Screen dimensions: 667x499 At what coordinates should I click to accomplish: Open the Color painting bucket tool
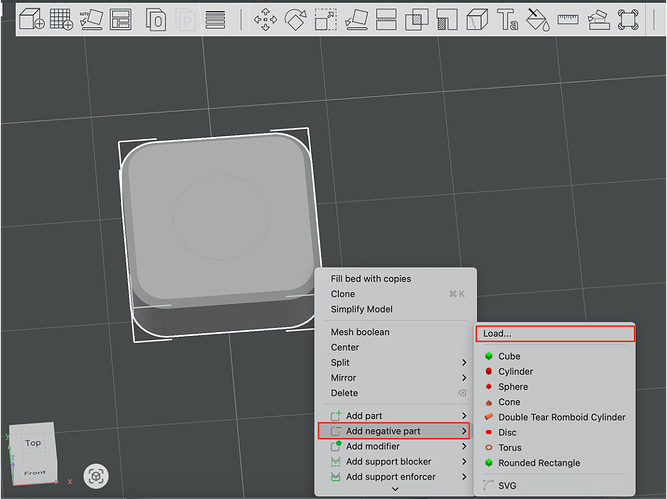pyautogui.click(x=538, y=20)
